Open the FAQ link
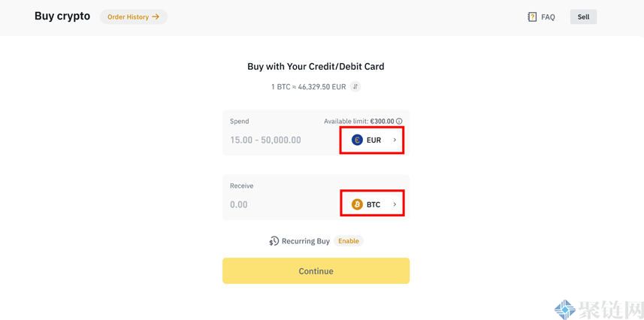Image resolution: width=644 pixels, height=320 pixels. point(548,17)
